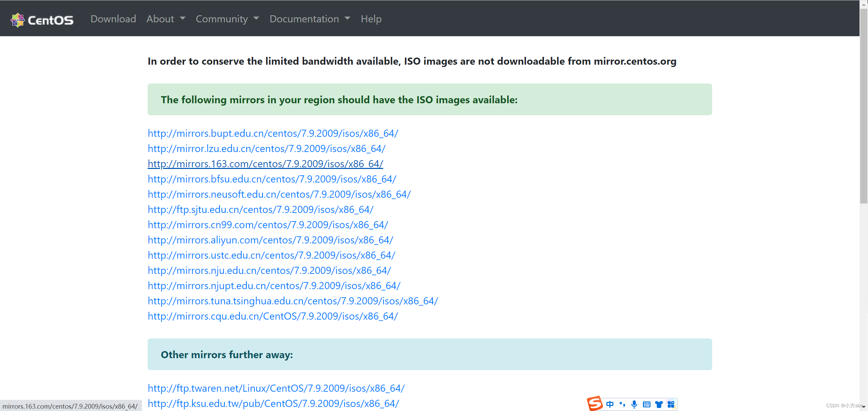Open the Sogou input method logo icon
Viewport: 868px width, 411px height.
coord(595,404)
